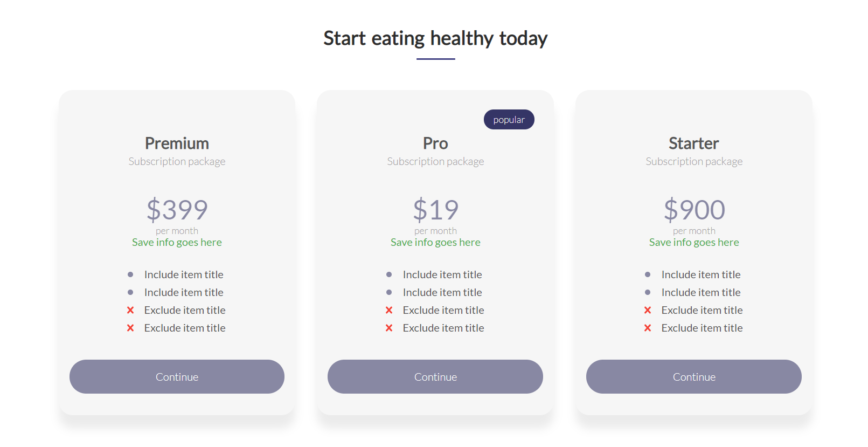868x447 pixels.
Task: Click first red X icon in Starter
Action: pyautogui.click(x=648, y=310)
